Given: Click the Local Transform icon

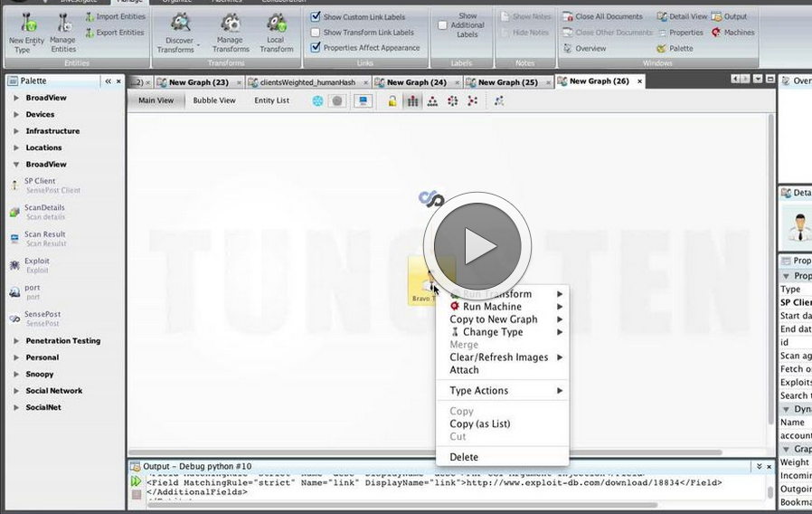Looking at the screenshot, I should point(276,24).
